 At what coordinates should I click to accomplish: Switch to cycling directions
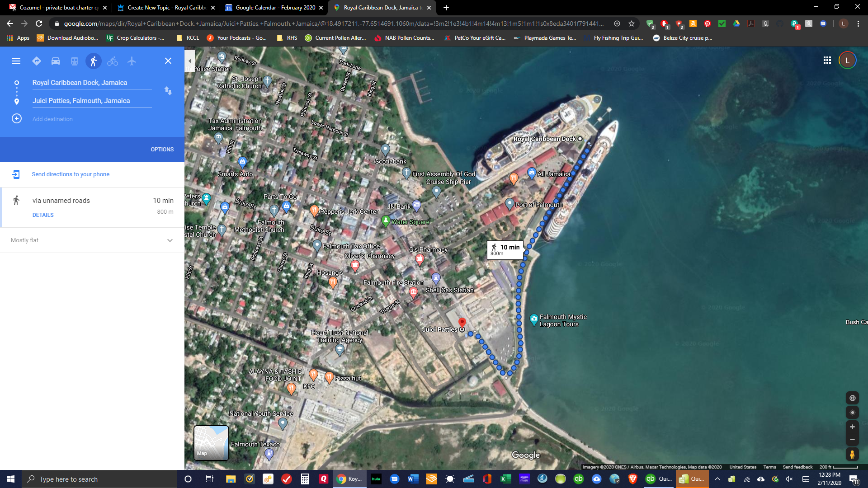point(113,61)
